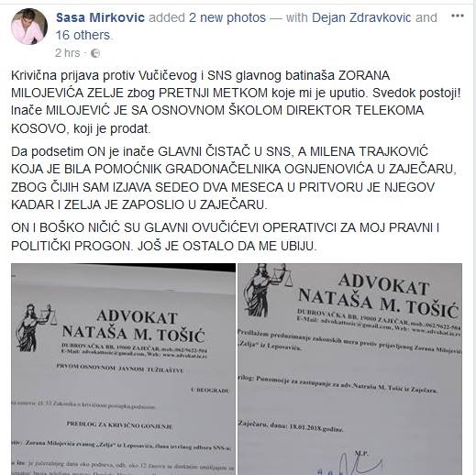Click the Lady Justice logo in left photo
The height and width of the screenshot is (475, 476).
37,327
